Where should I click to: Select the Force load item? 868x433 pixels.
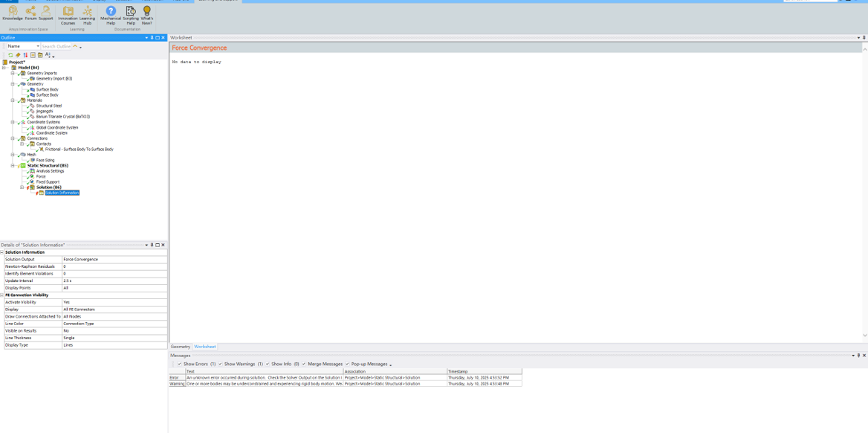41,176
